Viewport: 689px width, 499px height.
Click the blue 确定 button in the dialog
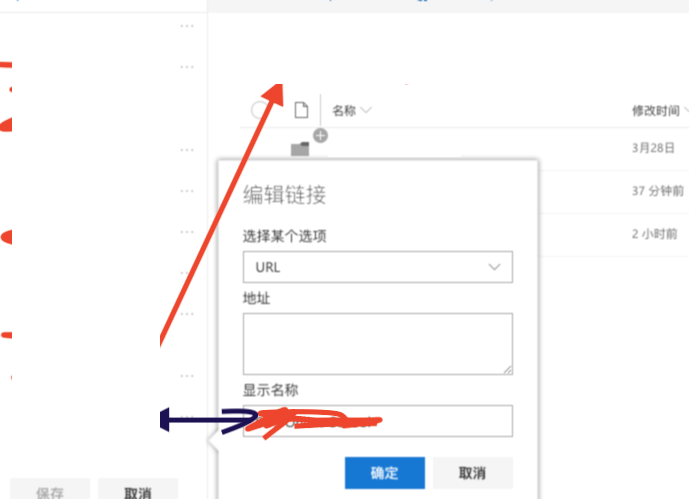tap(384, 473)
